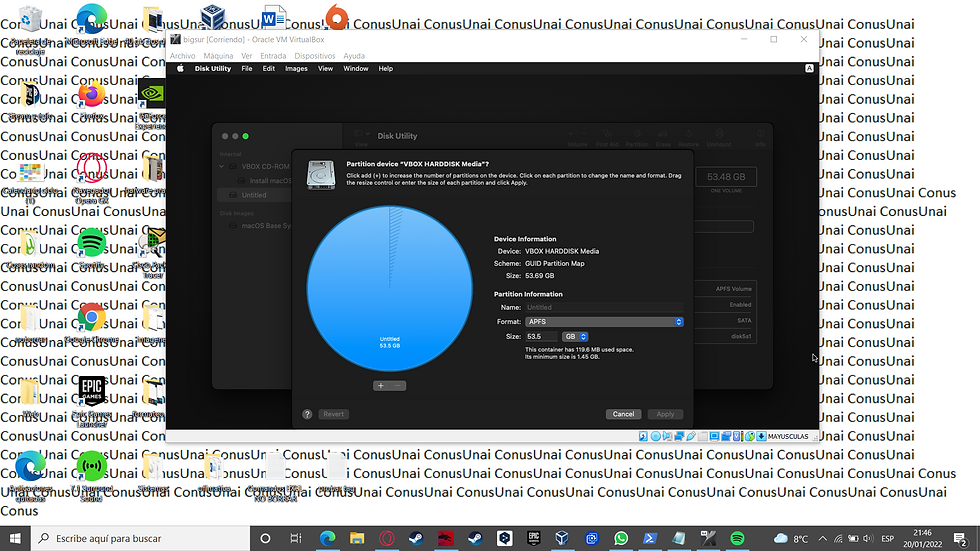Click the green zoom button of Disk Utility
Image resolution: width=980 pixels, height=551 pixels.
[246, 136]
